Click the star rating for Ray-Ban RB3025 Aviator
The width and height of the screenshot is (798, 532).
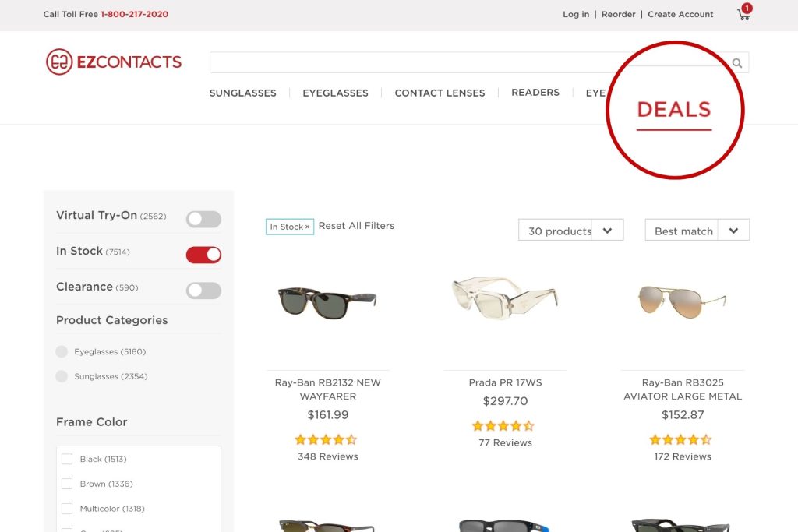click(x=680, y=439)
